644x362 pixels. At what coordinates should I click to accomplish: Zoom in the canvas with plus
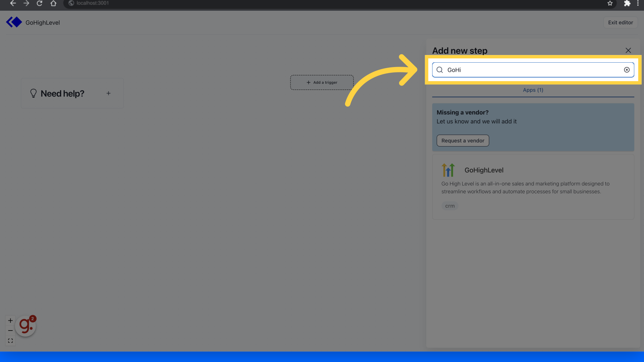tap(10, 320)
